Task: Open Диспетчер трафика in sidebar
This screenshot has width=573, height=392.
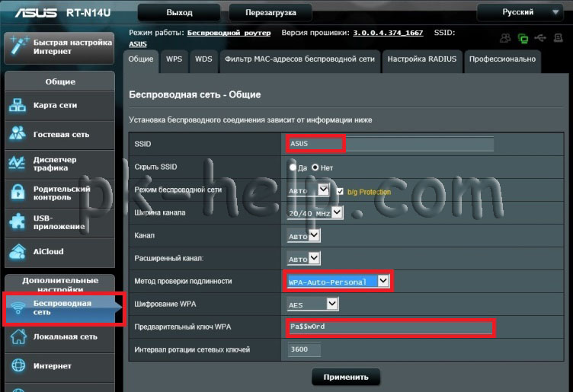Action: [60, 164]
